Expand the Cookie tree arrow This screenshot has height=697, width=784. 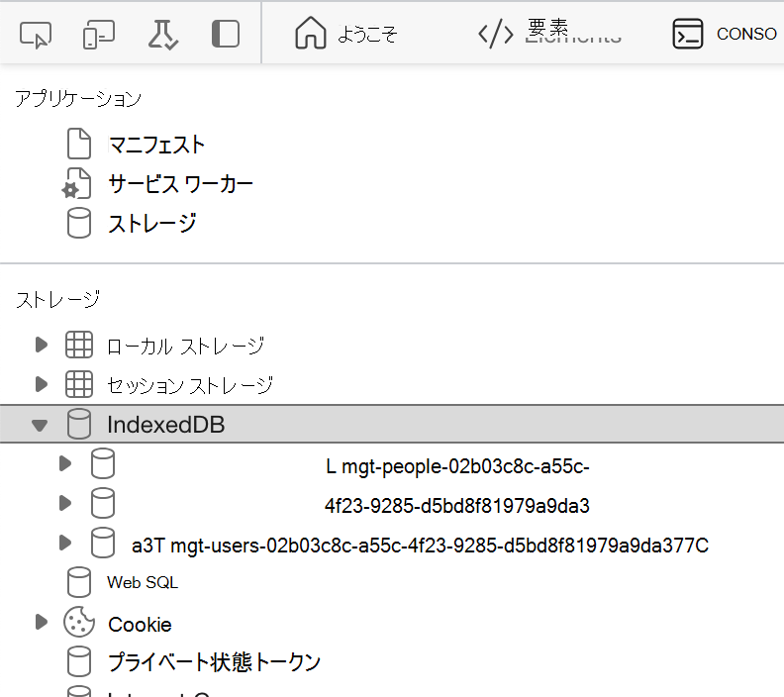42,622
